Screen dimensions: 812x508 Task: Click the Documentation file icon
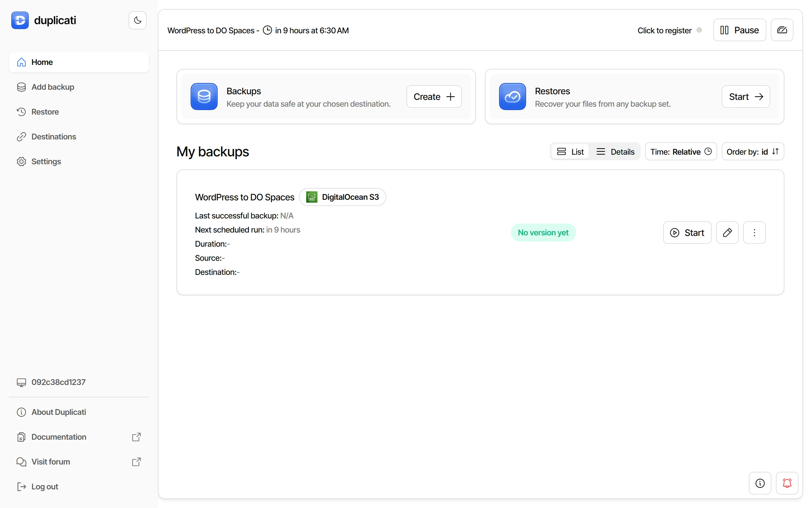click(21, 437)
